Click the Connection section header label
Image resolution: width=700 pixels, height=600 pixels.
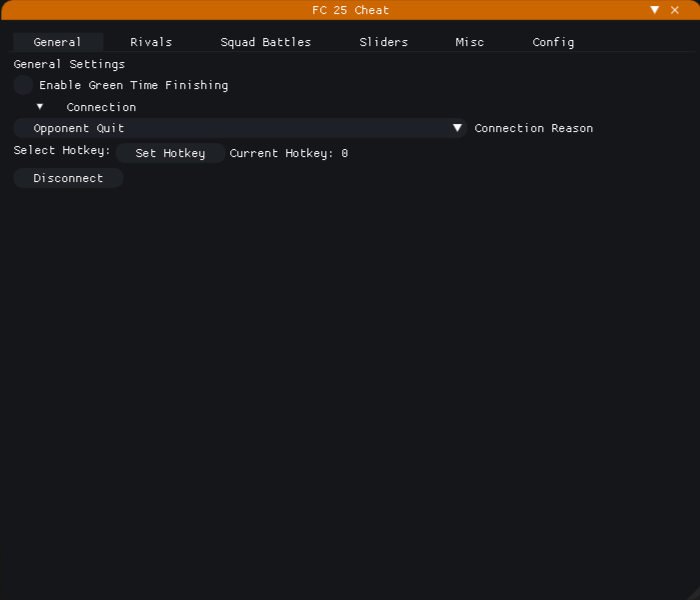[101, 107]
